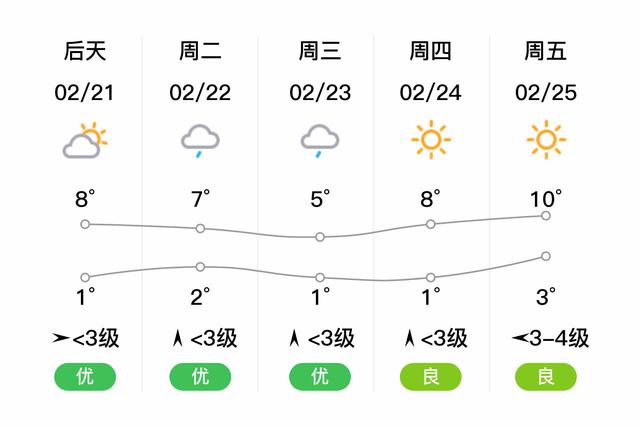The image size is (640, 427).
Task: Click the low temperature point at 3°
Action: pyautogui.click(x=546, y=256)
